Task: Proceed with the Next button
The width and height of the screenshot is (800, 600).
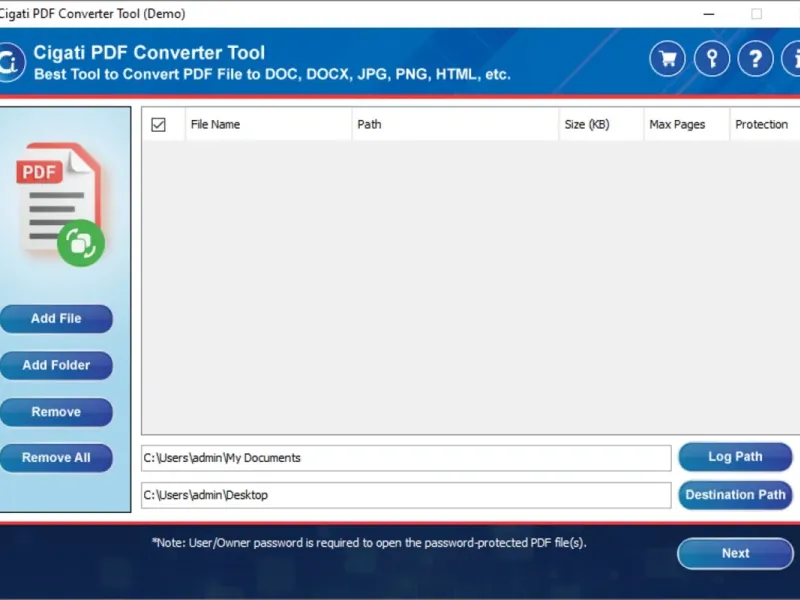Action: pos(735,554)
